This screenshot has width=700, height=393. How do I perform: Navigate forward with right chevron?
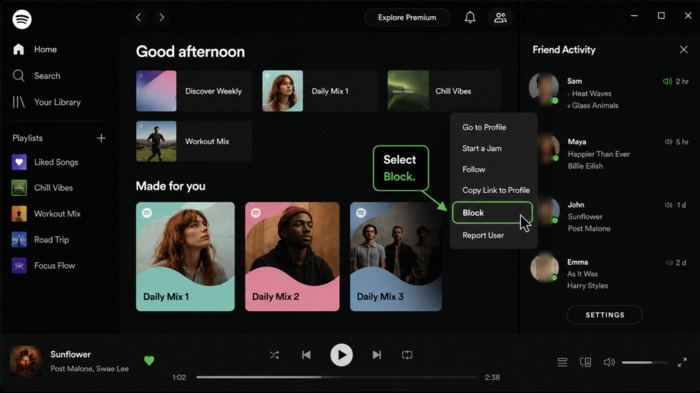click(162, 17)
